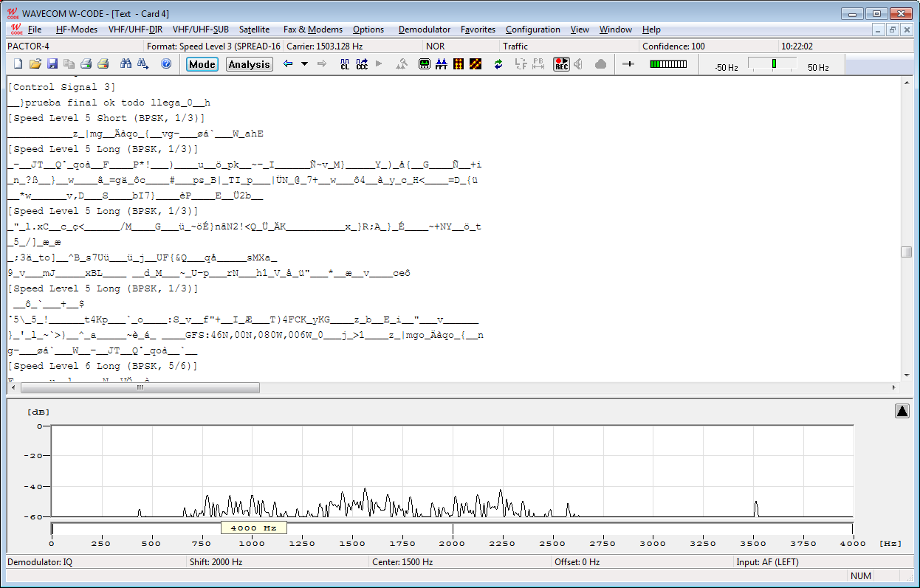The width and height of the screenshot is (920, 588).
Task: Click the Copy toolbar icon
Action: [69, 64]
